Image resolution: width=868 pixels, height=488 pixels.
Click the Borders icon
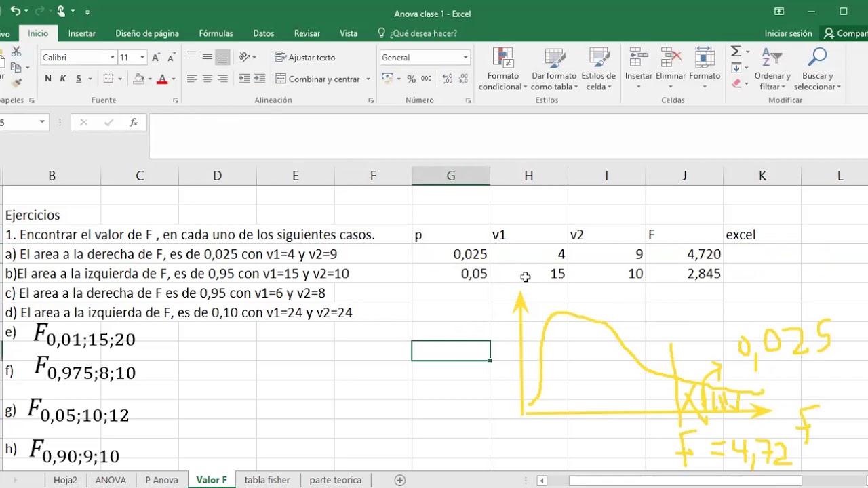[108, 79]
